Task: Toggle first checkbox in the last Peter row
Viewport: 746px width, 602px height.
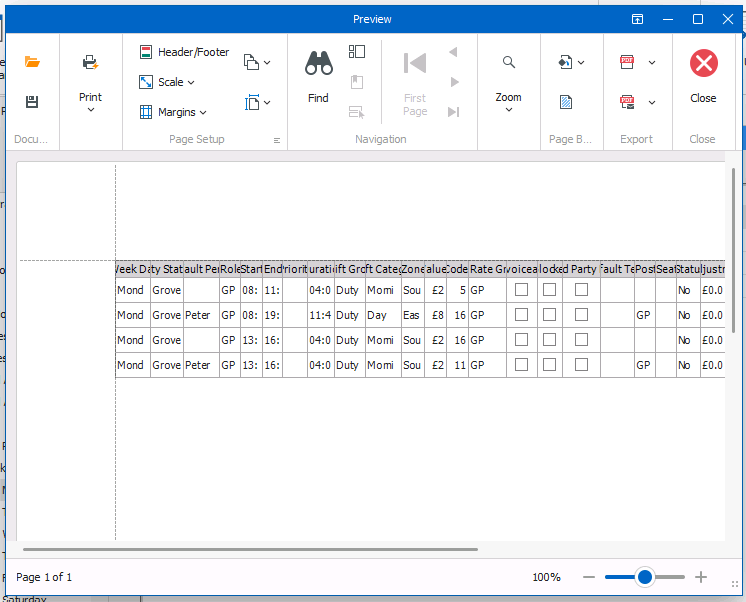Action: point(521,365)
